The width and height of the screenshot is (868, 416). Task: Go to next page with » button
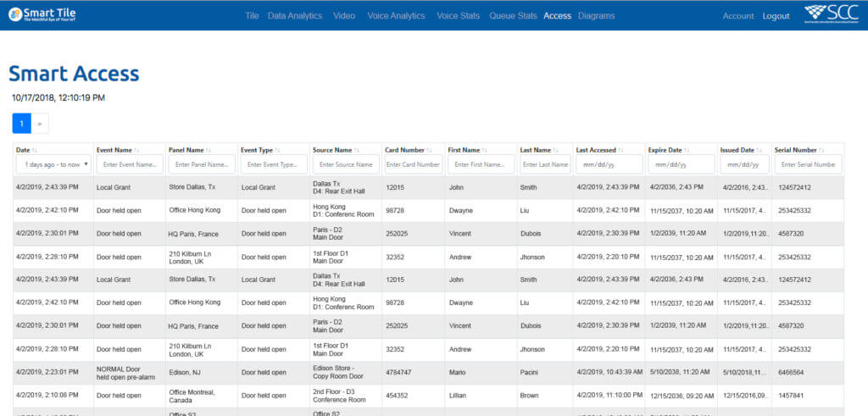[40, 124]
